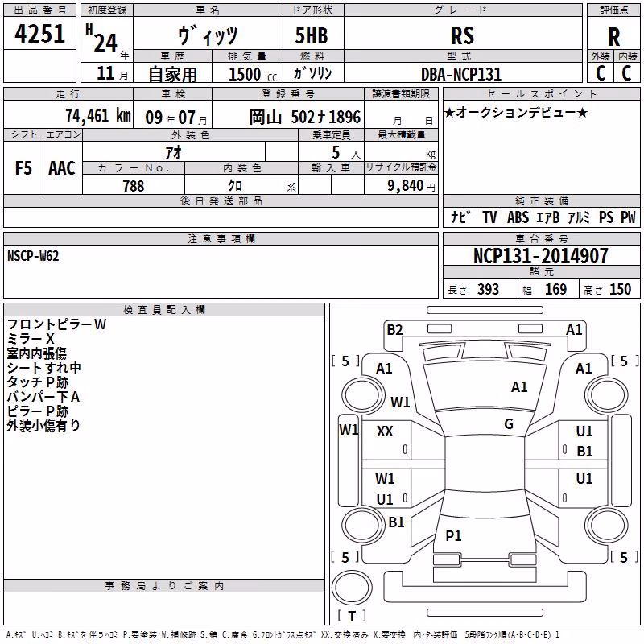This screenshot has width=644, height=644.
Task: Select the フロントピラーW inspector note
Action: [x=56, y=324]
